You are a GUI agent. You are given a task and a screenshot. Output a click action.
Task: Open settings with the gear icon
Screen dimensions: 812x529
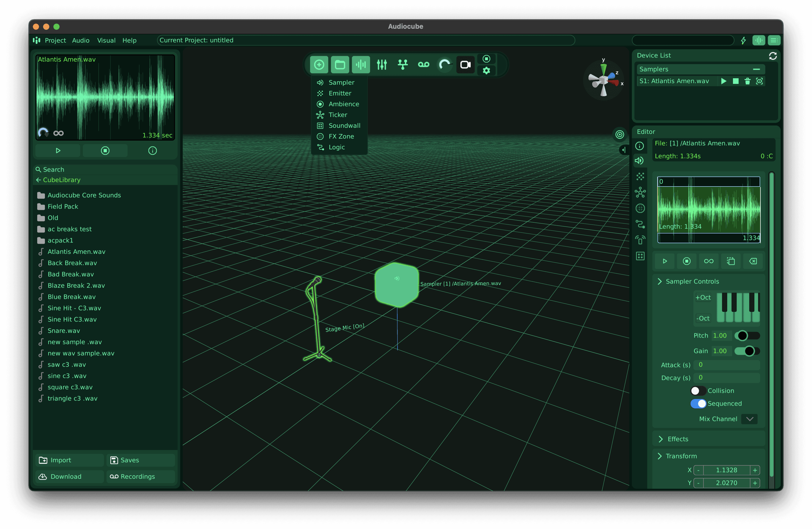(487, 71)
